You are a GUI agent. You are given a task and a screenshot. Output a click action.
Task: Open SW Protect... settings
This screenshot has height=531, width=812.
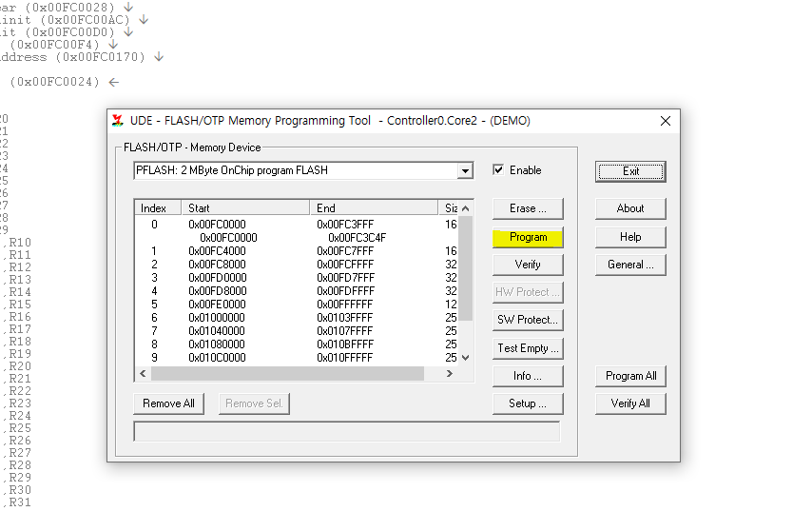pos(528,320)
